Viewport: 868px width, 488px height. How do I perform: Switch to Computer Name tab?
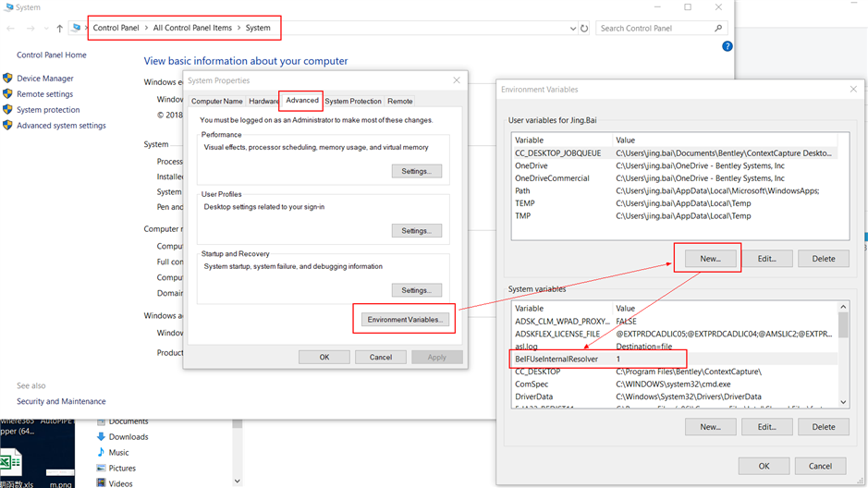pyautogui.click(x=216, y=102)
